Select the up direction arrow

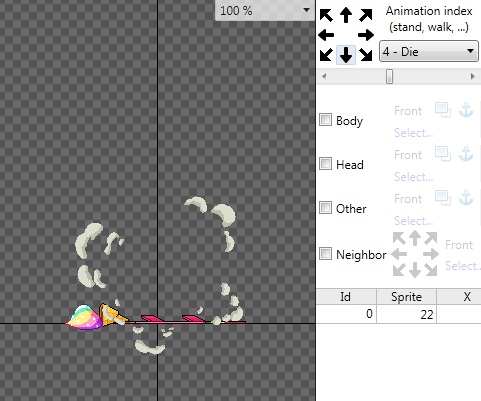click(x=346, y=15)
